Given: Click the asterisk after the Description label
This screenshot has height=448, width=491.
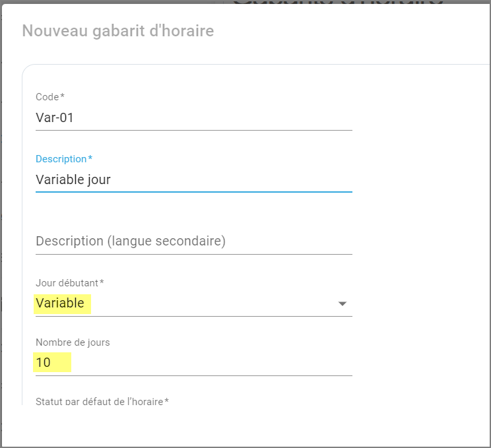Looking at the screenshot, I should click(x=90, y=158).
